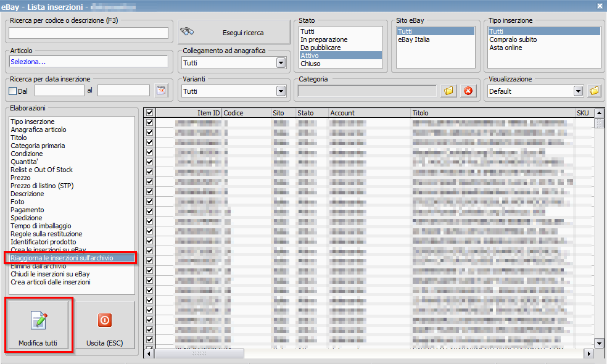Screen dimensions: 607x364
Task: Choose Quantita' in Elaborazioni list
Action: (24, 162)
